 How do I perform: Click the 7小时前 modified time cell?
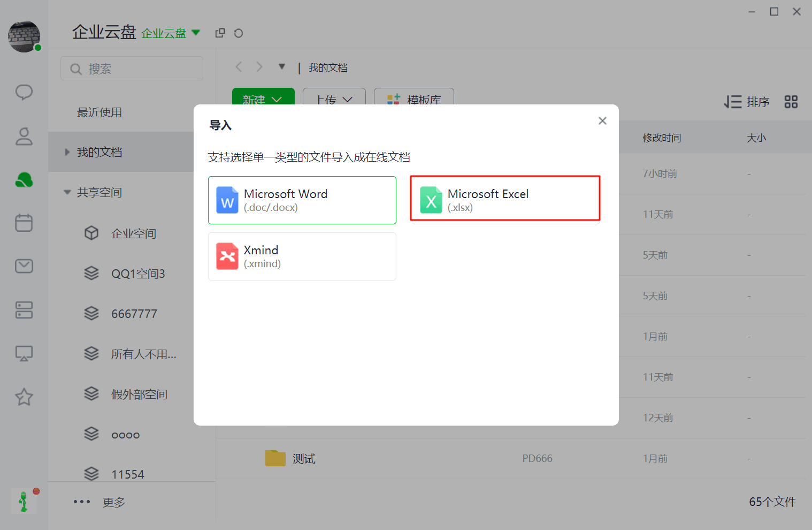[660, 173]
